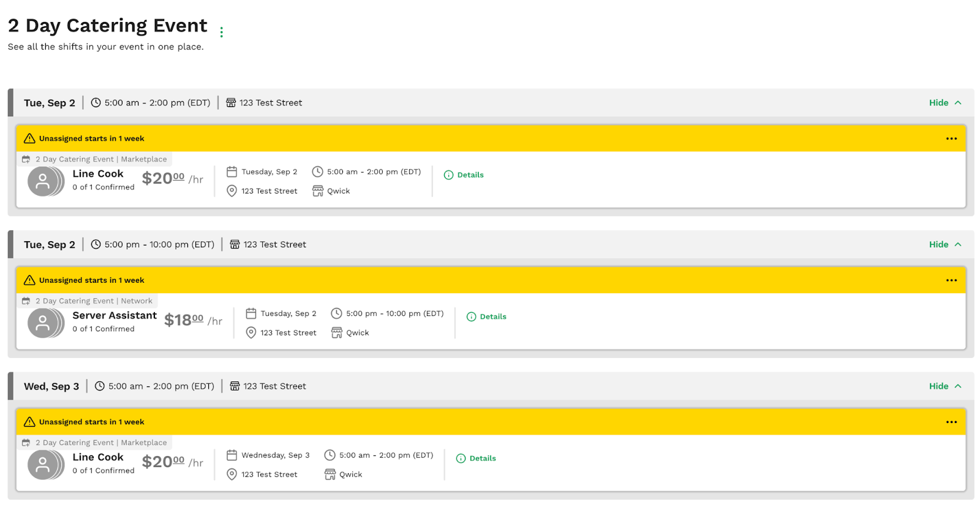Collapse the Tue Sep 2 evening shift group
Viewport: 980px width, 513px height.
click(x=945, y=244)
